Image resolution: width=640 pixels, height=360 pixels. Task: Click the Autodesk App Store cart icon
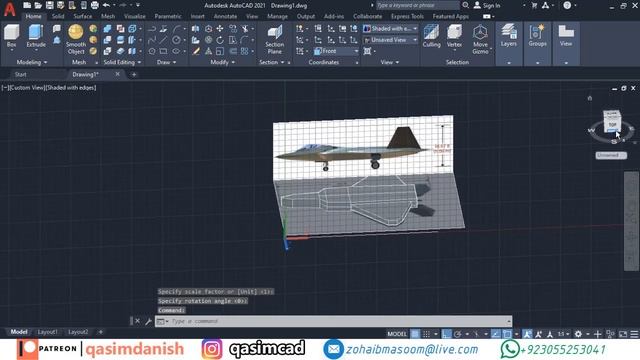(x=534, y=5)
